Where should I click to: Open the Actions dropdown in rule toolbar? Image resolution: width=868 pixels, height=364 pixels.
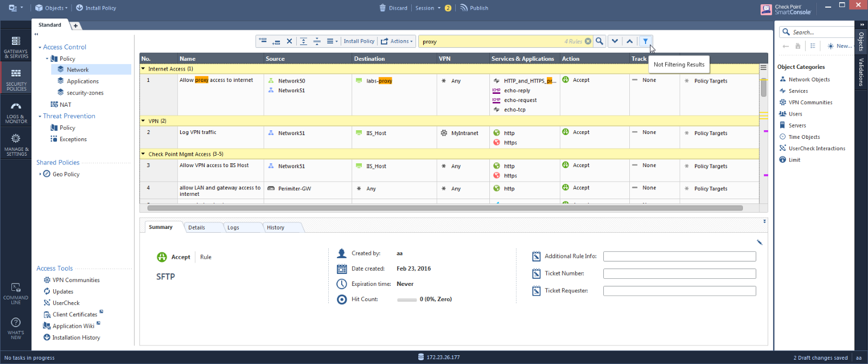pyautogui.click(x=397, y=41)
